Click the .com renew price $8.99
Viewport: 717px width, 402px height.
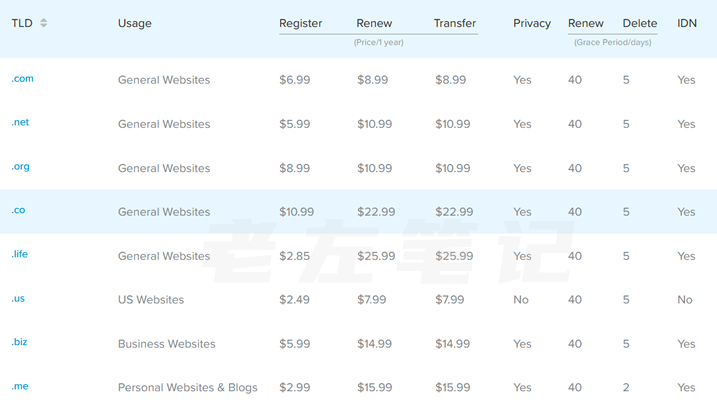click(x=373, y=80)
